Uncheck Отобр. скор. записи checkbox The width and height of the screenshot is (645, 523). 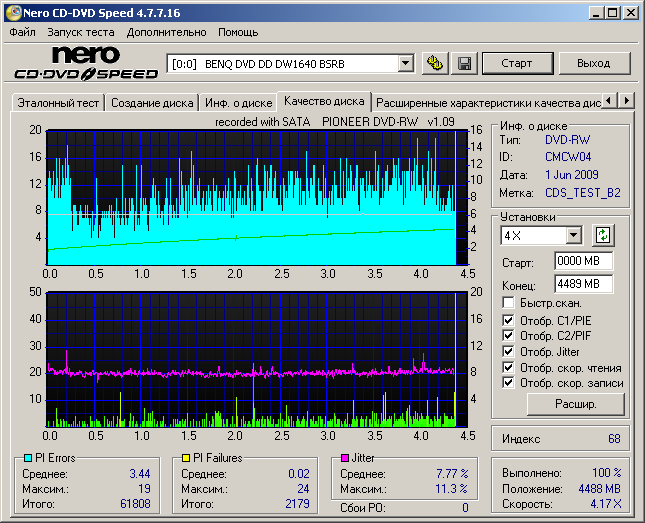508,383
